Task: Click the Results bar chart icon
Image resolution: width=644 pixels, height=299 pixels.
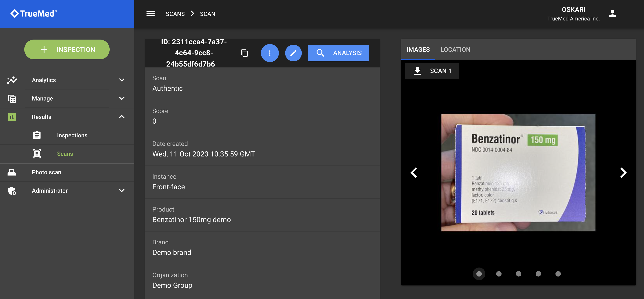Action: (12, 117)
